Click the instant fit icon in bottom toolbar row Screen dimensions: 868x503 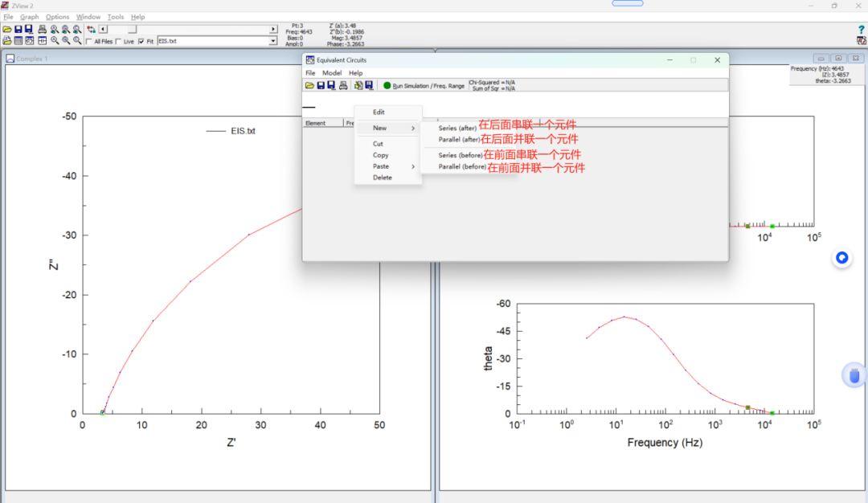(42, 41)
